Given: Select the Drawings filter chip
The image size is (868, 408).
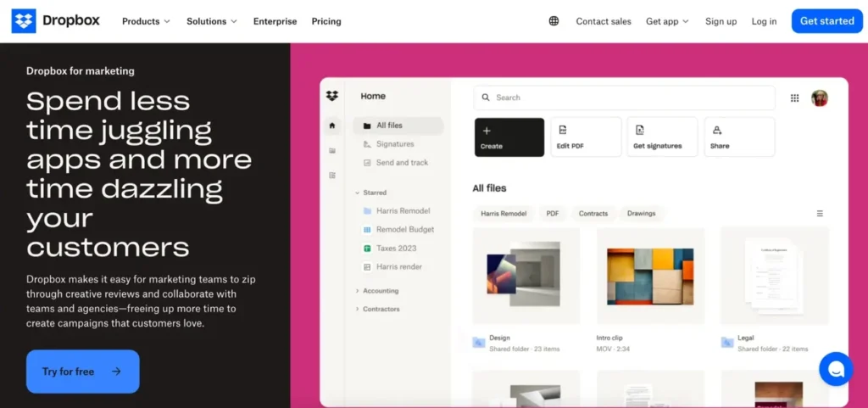Looking at the screenshot, I should point(641,213).
